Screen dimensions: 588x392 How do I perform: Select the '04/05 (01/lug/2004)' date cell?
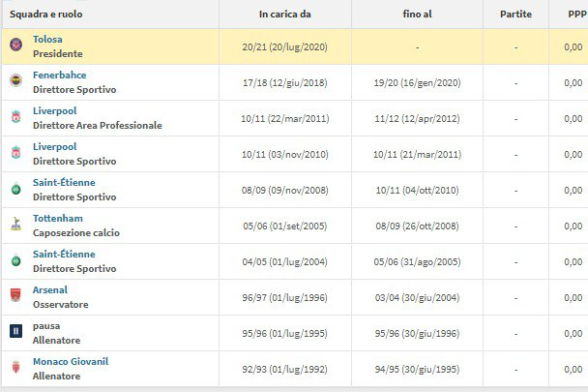[284, 262]
